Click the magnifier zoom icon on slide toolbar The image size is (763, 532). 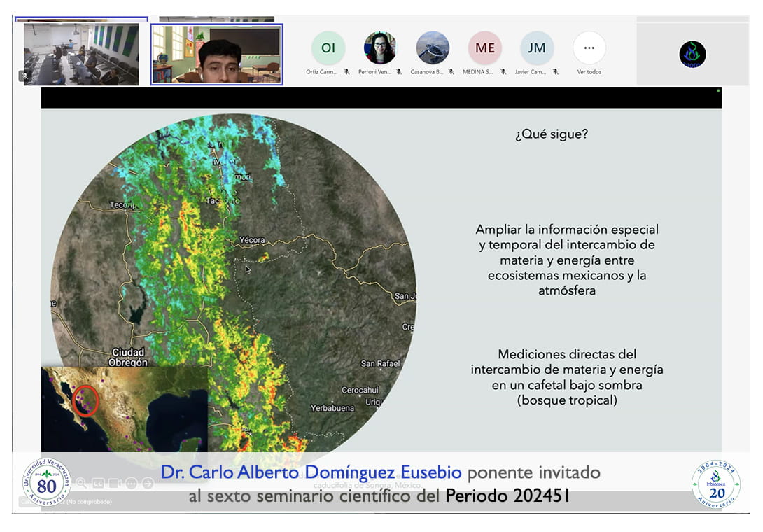[x=81, y=483]
